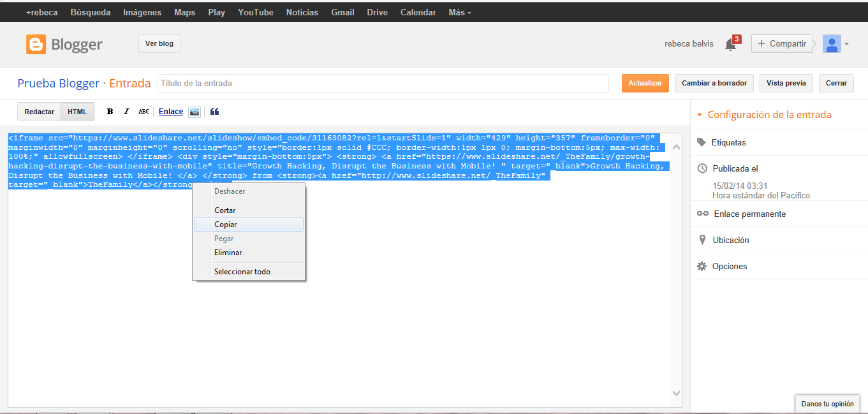Open Drive in Google bar
Viewport: 868px width, 414px height.
pyautogui.click(x=378, y=12)
